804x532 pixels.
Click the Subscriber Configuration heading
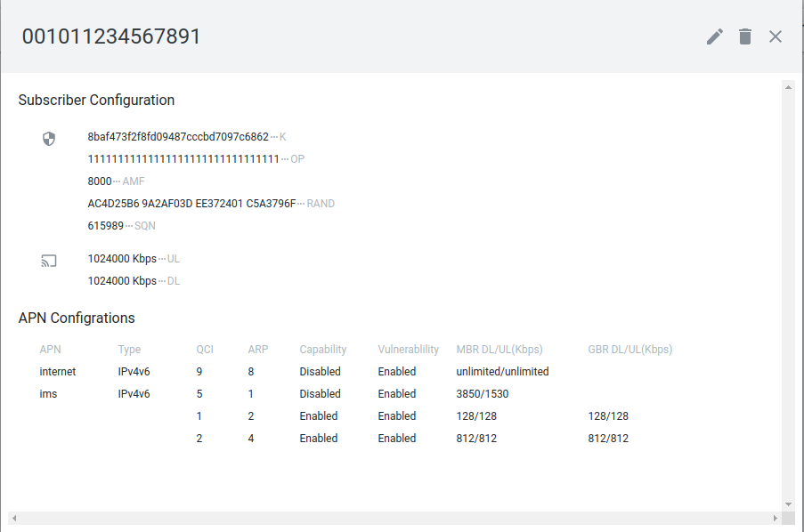click(x=96, y=100)
